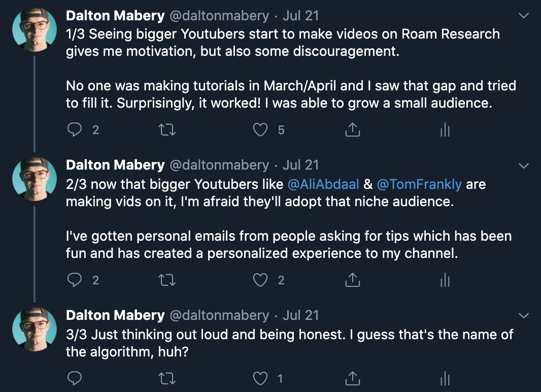Screen dimensions: 541x392
Task: Open analytics for the 2/3 tweet
Action: tap(445, 280)
